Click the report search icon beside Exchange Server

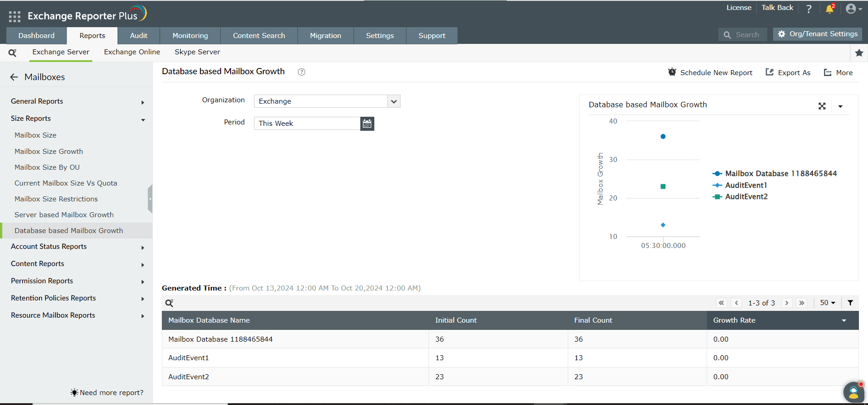pos(13,52)
